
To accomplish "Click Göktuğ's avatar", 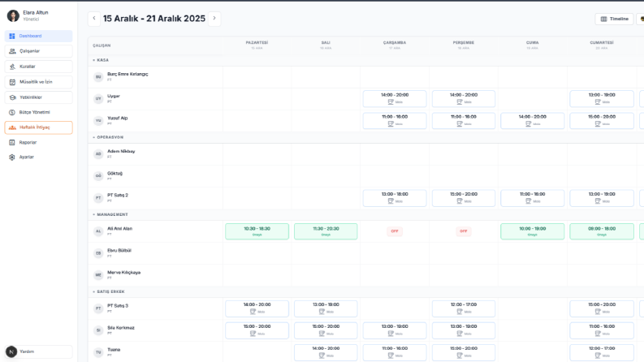I will (x=98, y=176).
